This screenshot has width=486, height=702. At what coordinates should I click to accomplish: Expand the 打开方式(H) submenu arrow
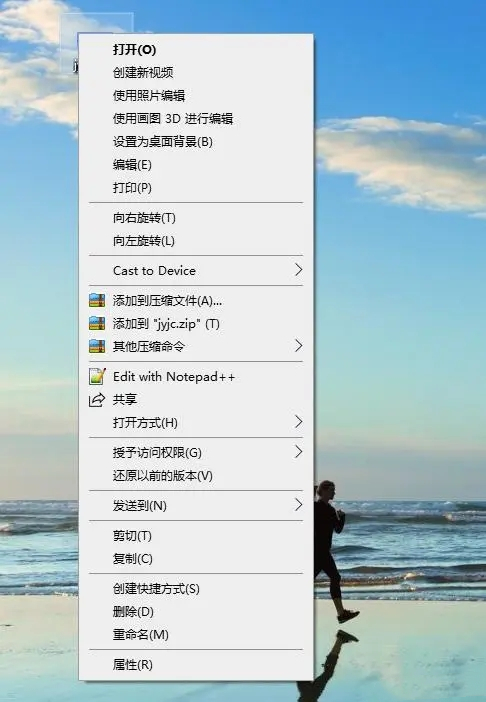click(298, 422)
